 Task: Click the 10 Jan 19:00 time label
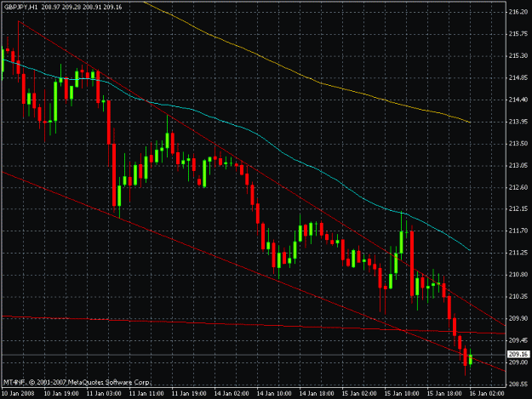(61, 393)
